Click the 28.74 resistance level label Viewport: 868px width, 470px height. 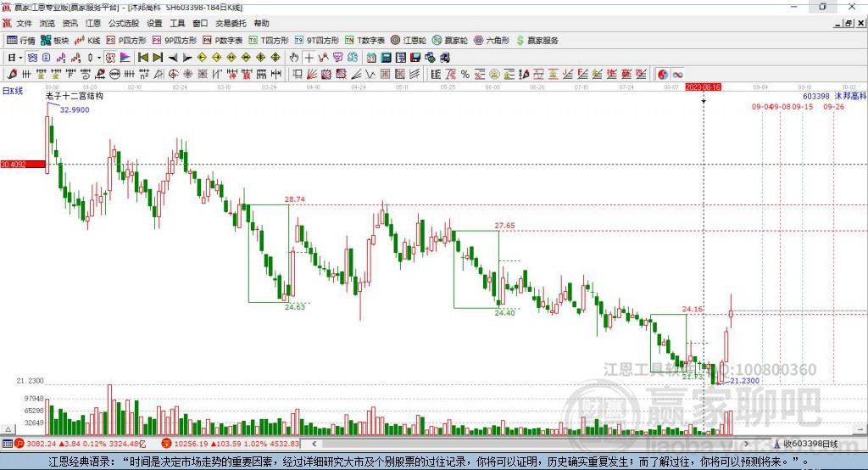point(294,199)
